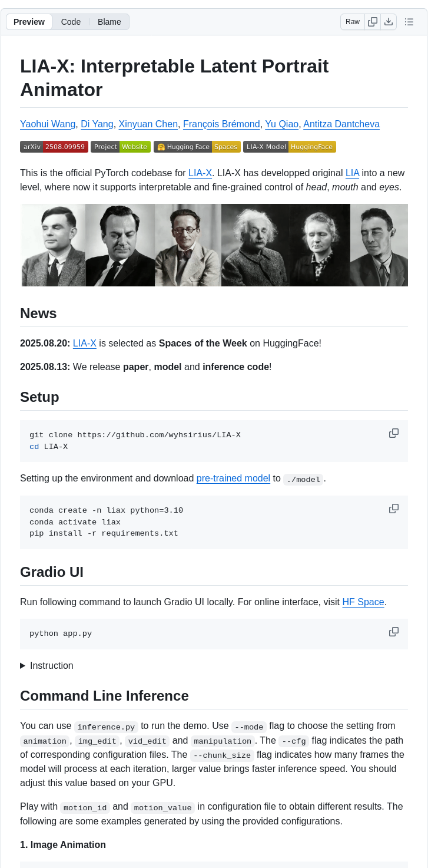Switch to the Blame tab
This screenshot has width=428, height=868.
[x=109, y=22]
